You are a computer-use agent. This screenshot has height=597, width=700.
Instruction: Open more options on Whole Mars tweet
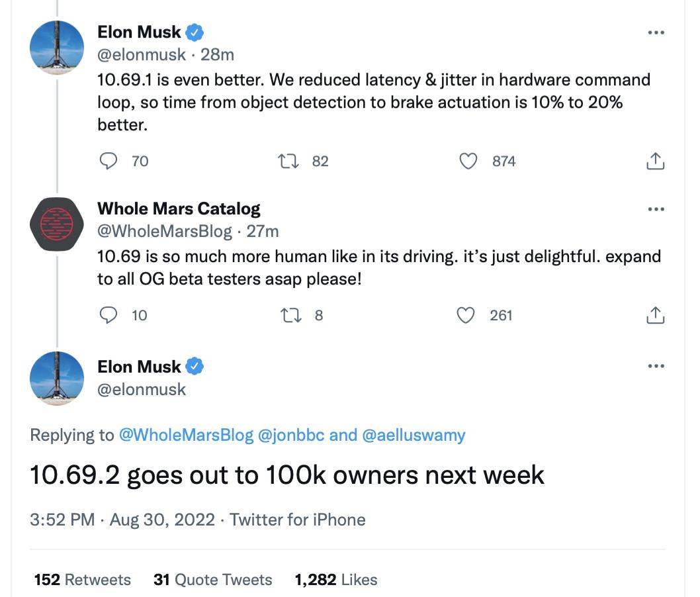(655, 209)
